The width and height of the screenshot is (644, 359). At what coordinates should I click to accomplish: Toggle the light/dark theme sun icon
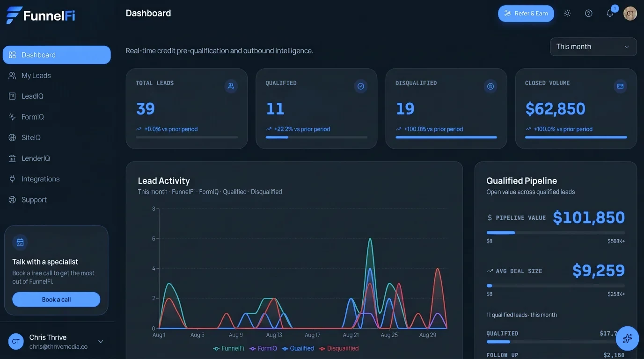pyautogui.click(x=567, y=14)
